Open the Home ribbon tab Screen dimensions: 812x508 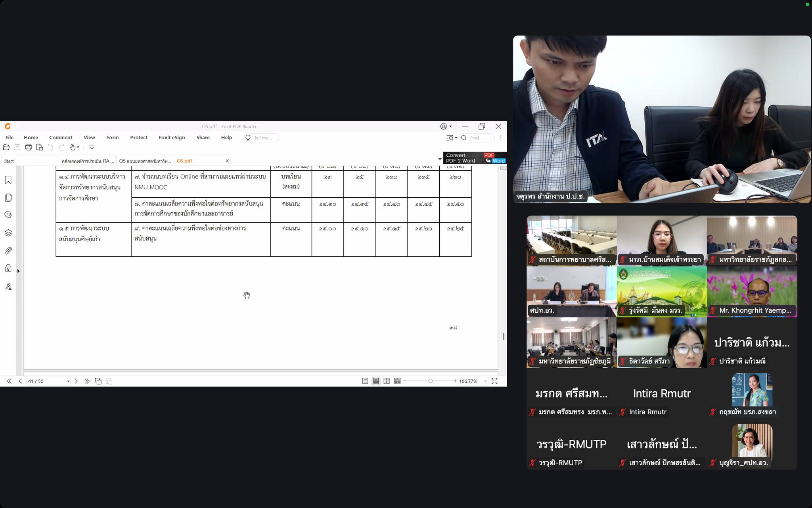tap(31, 138)
